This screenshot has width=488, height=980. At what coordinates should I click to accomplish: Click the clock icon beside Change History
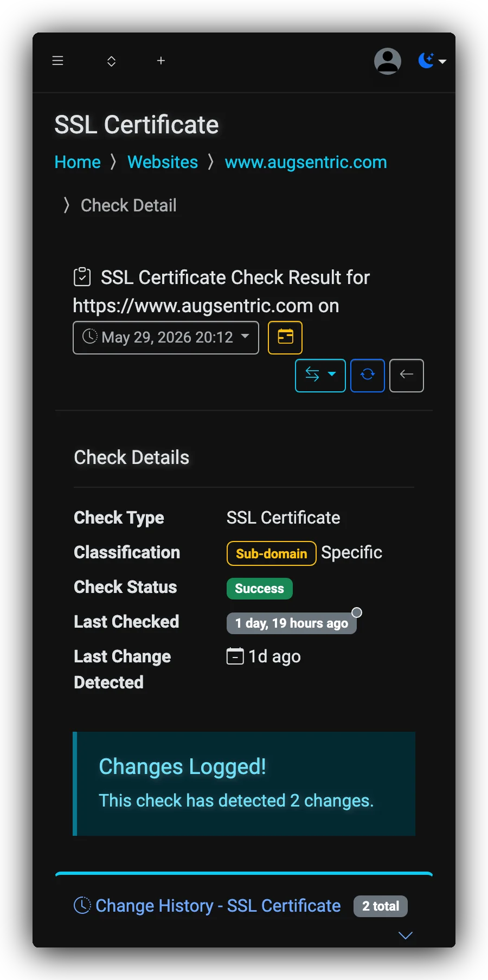82,905
